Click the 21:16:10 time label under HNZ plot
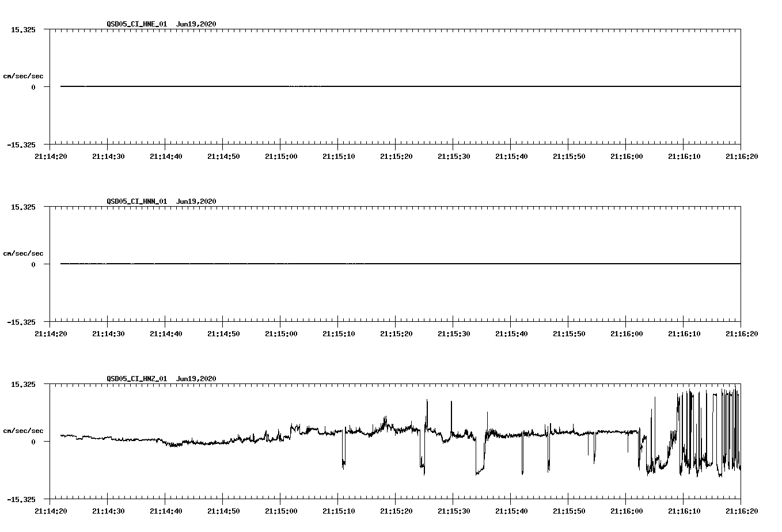This screenshot has width=782, height=532. (x=684, y=511)
